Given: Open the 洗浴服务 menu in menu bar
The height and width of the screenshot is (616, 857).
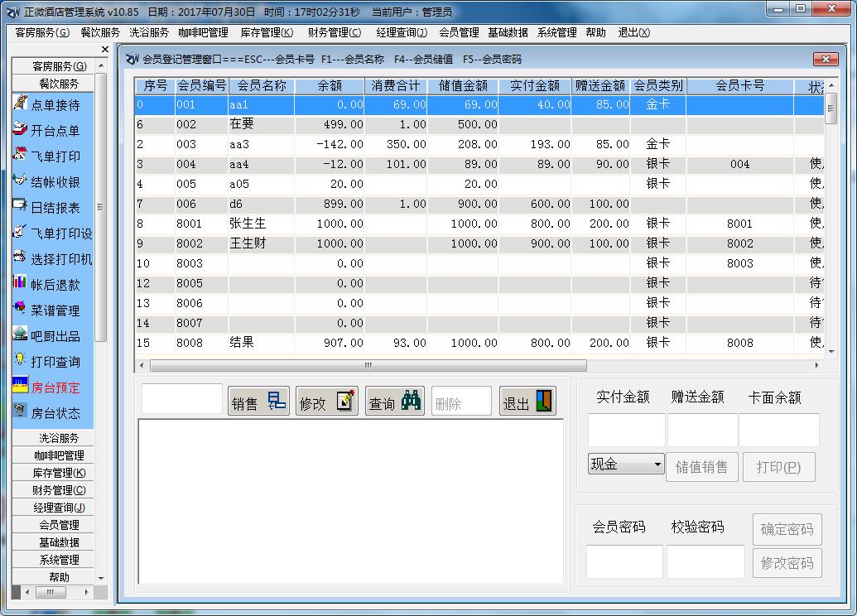Looking at the screenshot, I should pyautogui.click(x=149, y=33).
